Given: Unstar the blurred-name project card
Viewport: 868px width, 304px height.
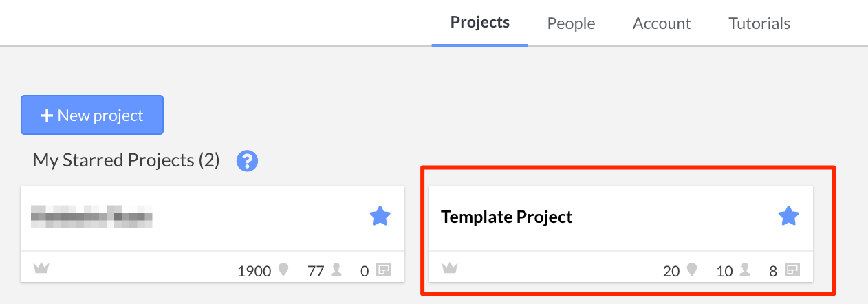Looking at the screenshot, I should [x=380, y=217].
